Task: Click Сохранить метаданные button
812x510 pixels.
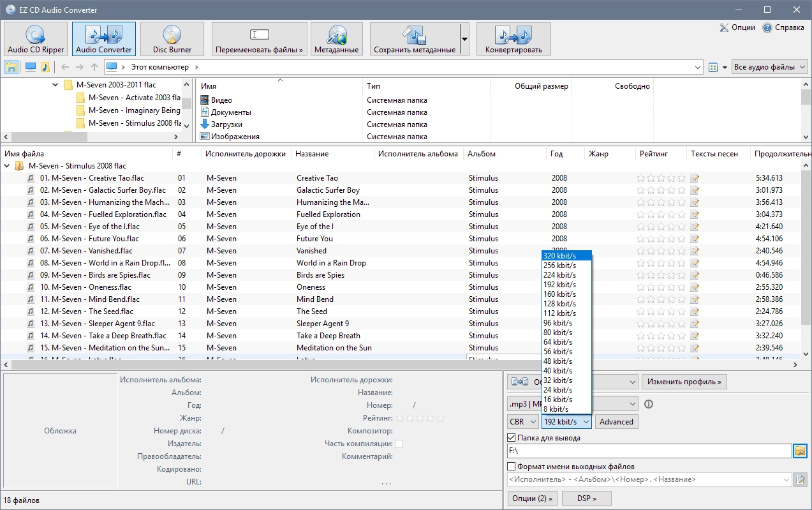Action: pyautogui.click(x=415, y=39)
